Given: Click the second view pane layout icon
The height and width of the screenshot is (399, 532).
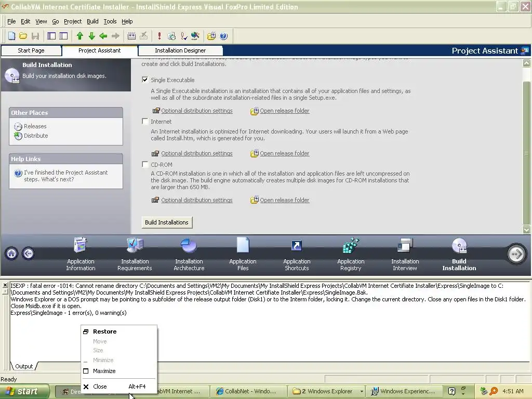Looking at the screenshot, I should tap(63, 36).
